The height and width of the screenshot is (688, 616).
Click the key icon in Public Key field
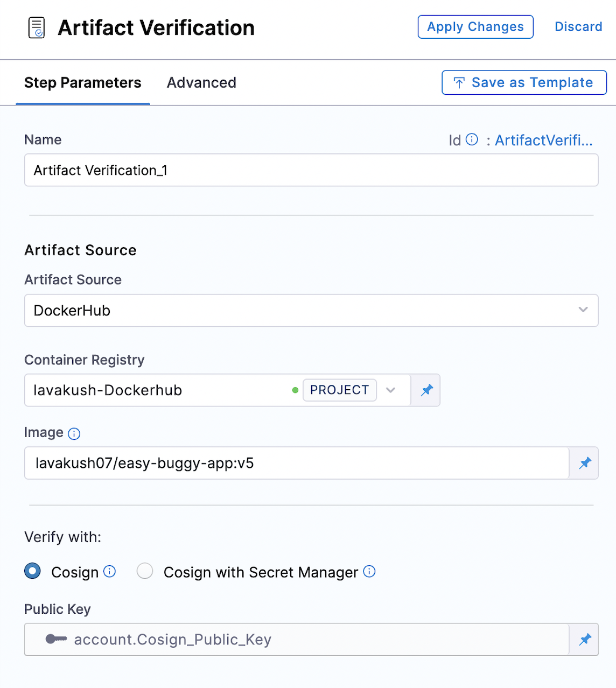point(56,639)
